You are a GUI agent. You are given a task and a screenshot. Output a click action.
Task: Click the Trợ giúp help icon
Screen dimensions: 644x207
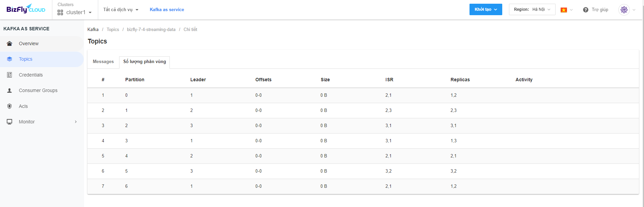[586, 10]
